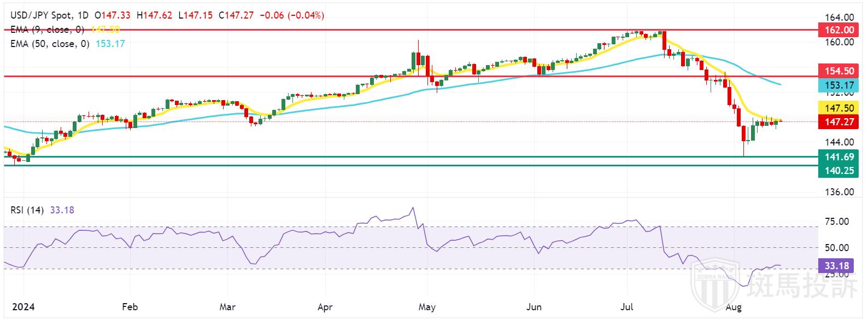Click the red 162.00 price label
Screen dimensions: 868x319
tap(838, 30)
